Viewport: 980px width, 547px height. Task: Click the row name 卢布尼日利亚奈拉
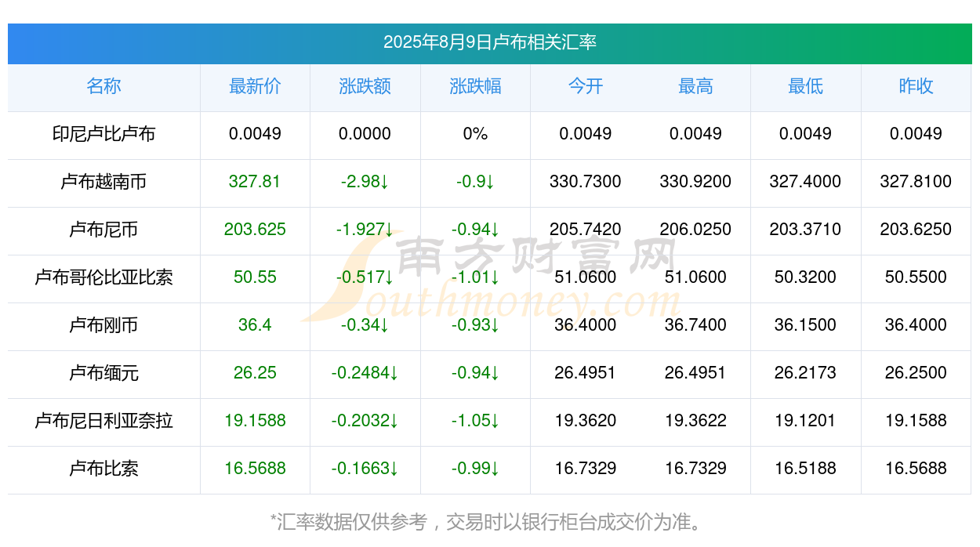point(103,421)
